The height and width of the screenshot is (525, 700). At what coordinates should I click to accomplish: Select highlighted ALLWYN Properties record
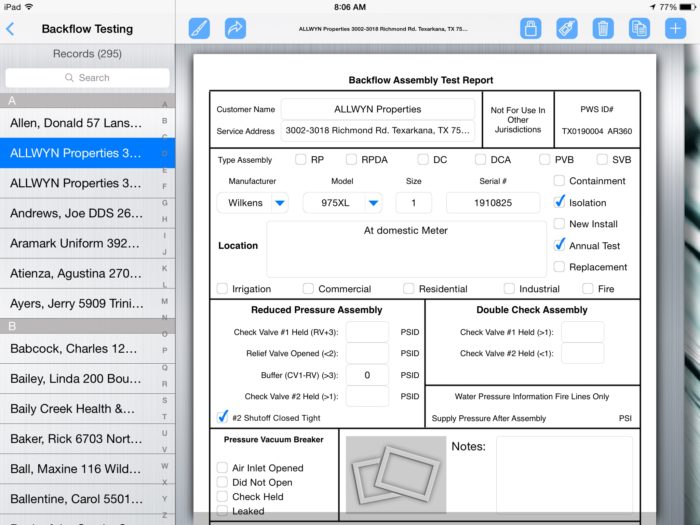click(88, 153)
